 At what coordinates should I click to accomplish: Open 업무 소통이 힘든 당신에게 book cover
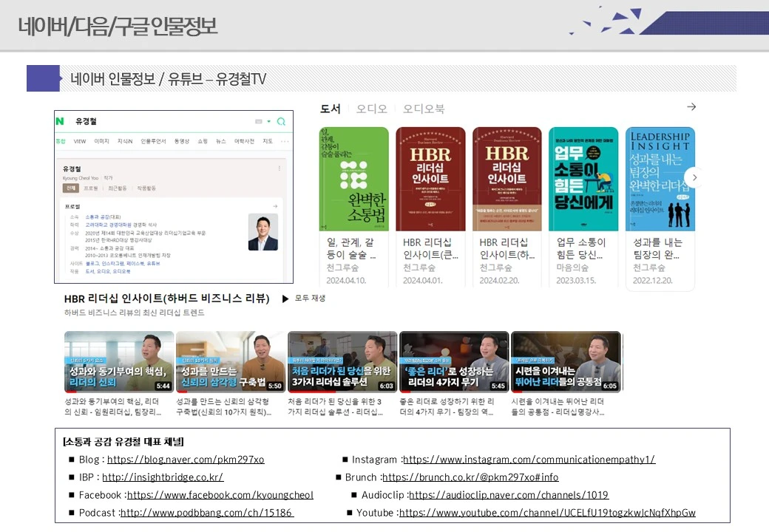click(x=583, y=179)
